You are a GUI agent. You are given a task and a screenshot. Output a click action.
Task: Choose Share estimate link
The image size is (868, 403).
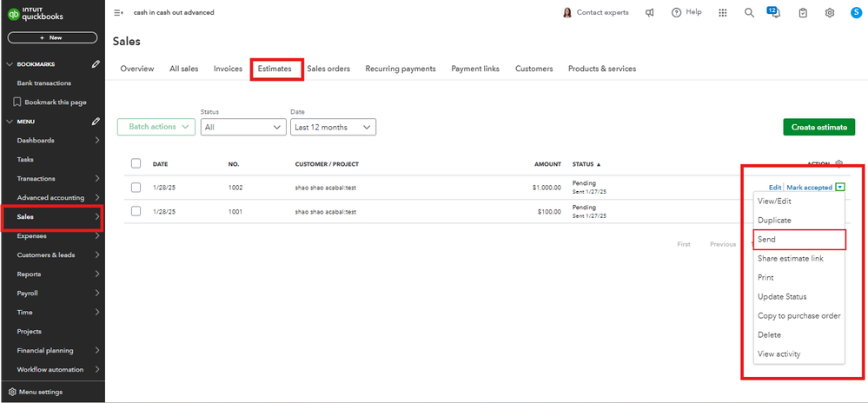pos(798,259)
